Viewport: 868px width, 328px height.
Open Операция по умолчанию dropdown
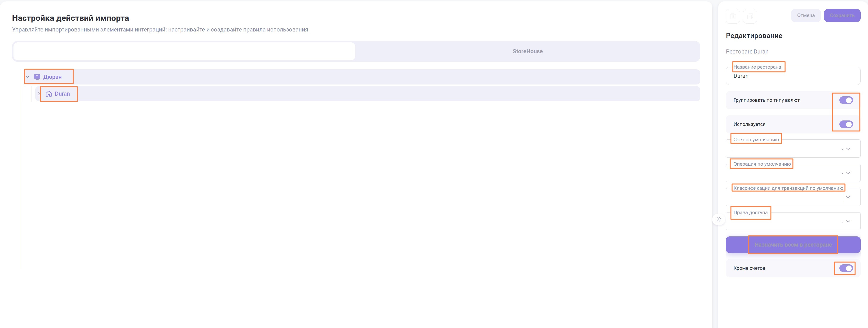point(848,173)
